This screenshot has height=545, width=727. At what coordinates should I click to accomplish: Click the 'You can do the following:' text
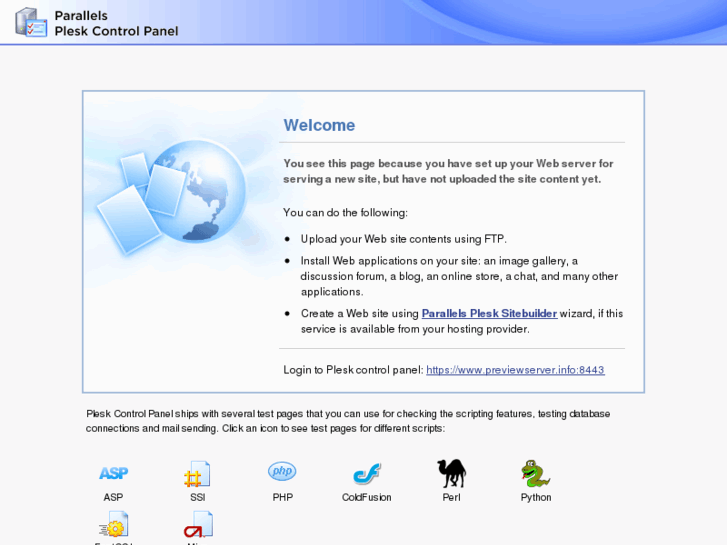coord(345,212)
